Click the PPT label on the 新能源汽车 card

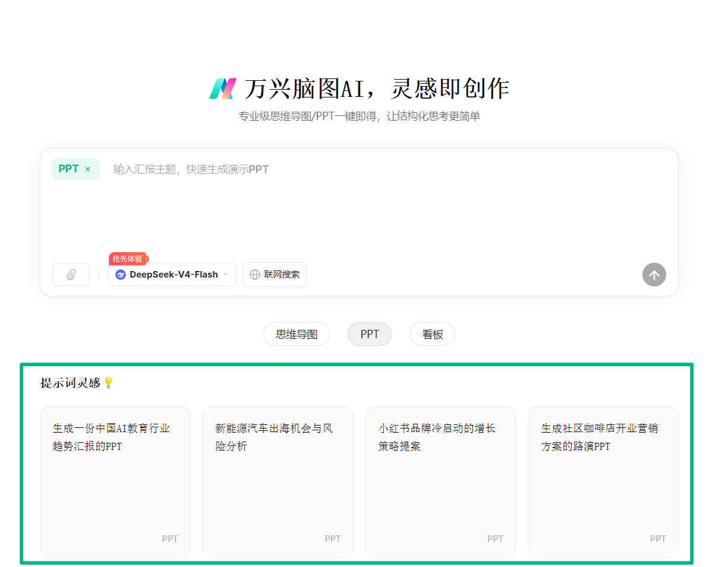tap(333, 539)
